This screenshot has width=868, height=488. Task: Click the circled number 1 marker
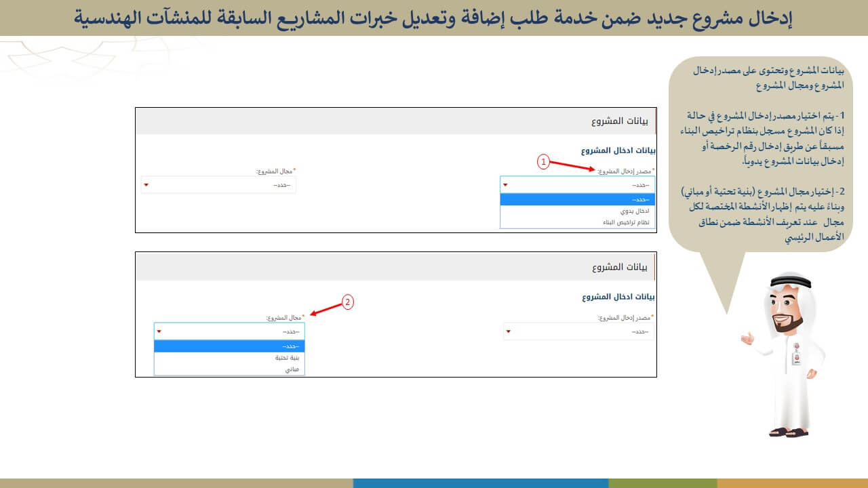click(543, 161)
